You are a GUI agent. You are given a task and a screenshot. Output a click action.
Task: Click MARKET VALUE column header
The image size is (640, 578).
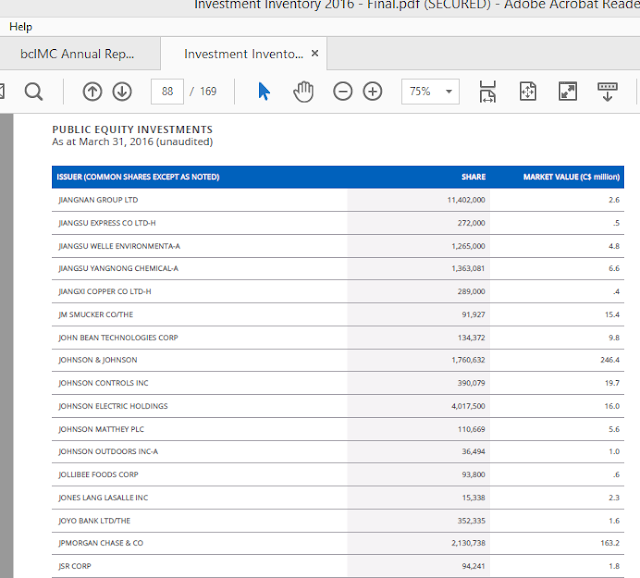tap(571, 177)
